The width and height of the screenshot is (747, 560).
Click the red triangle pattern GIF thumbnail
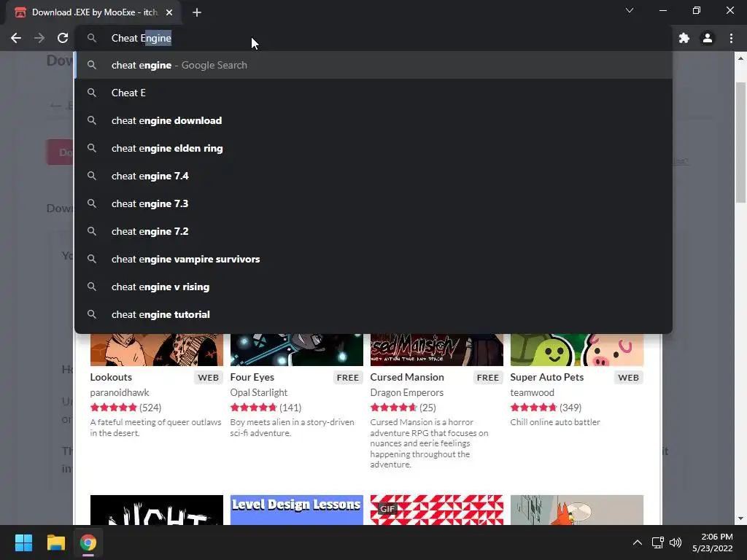(437, 510)
